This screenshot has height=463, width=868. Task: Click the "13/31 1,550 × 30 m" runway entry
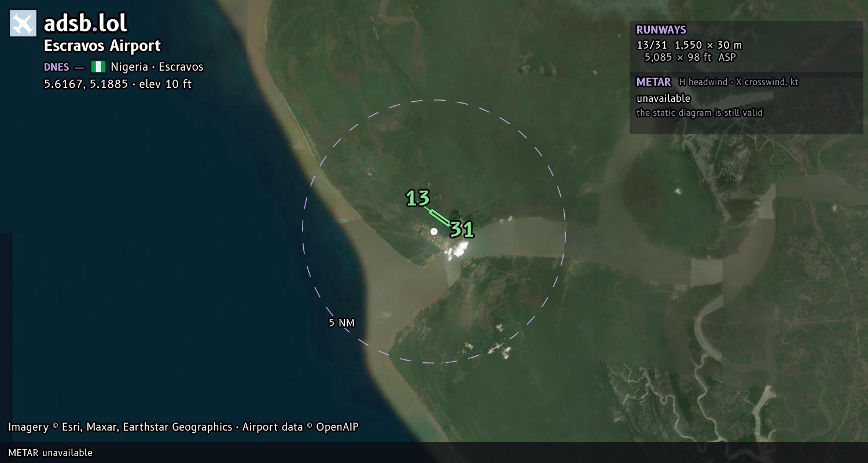[x=689, y=45]
